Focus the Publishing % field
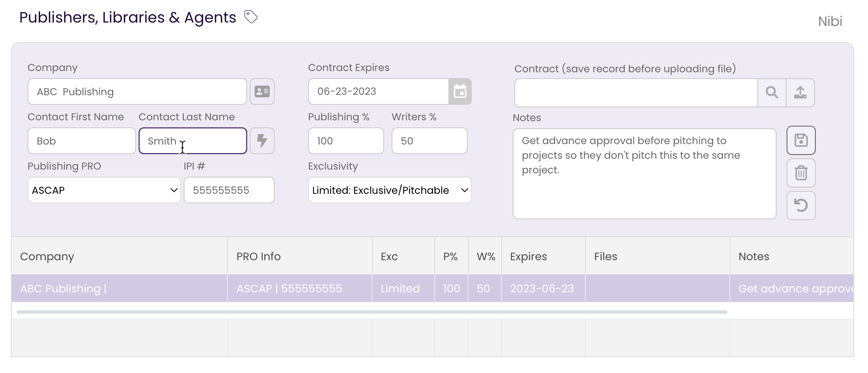 point(346,141)
